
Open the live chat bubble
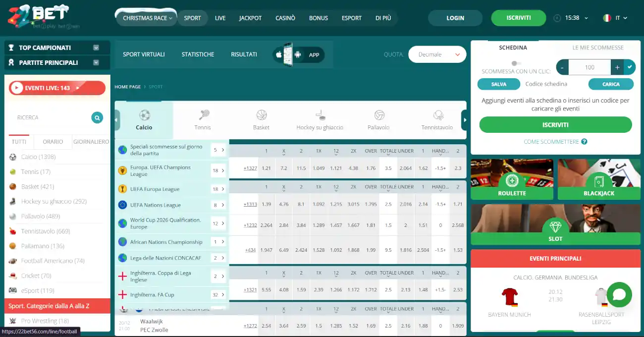click(619, 295)
